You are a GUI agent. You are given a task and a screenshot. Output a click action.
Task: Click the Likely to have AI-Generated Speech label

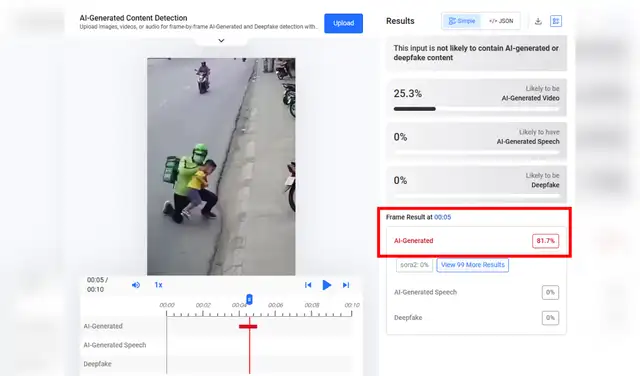(528, 137)
